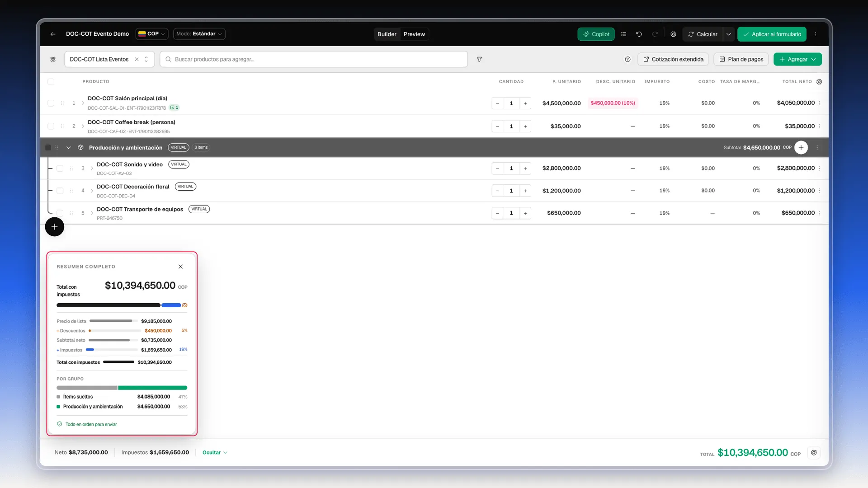Switch to the Preview tab

[x=414, y=34]
